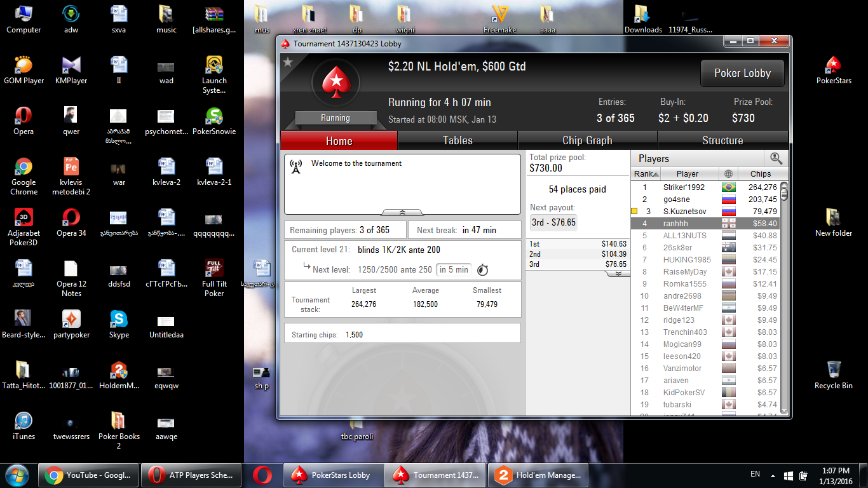Switch to ATP Players Opera taskbar window
The height and width of the screenshot is (488, 868).
(x=191, y=475)
